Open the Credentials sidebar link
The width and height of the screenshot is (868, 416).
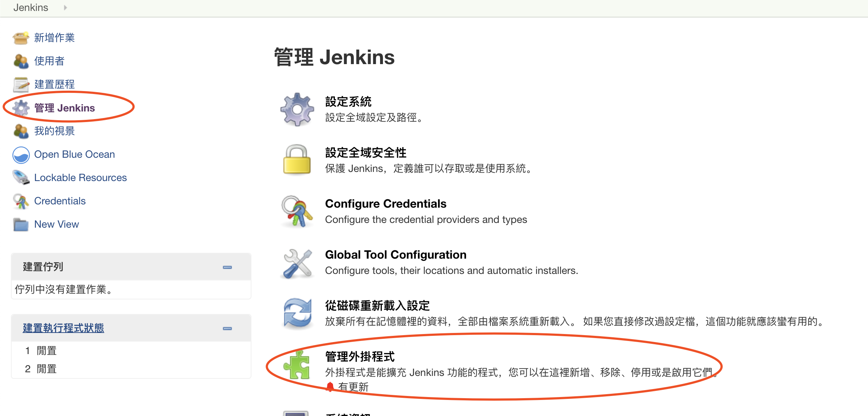point(60,201)
